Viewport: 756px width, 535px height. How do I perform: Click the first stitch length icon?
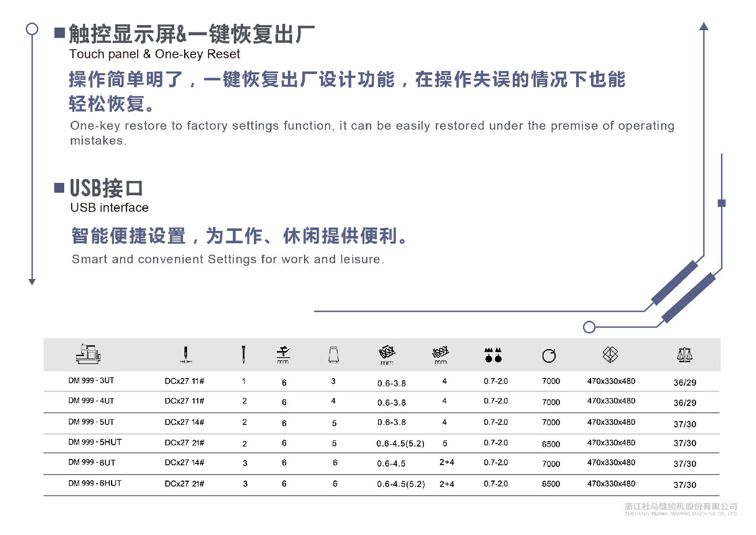pyautogui.click(x=387, y=355)
